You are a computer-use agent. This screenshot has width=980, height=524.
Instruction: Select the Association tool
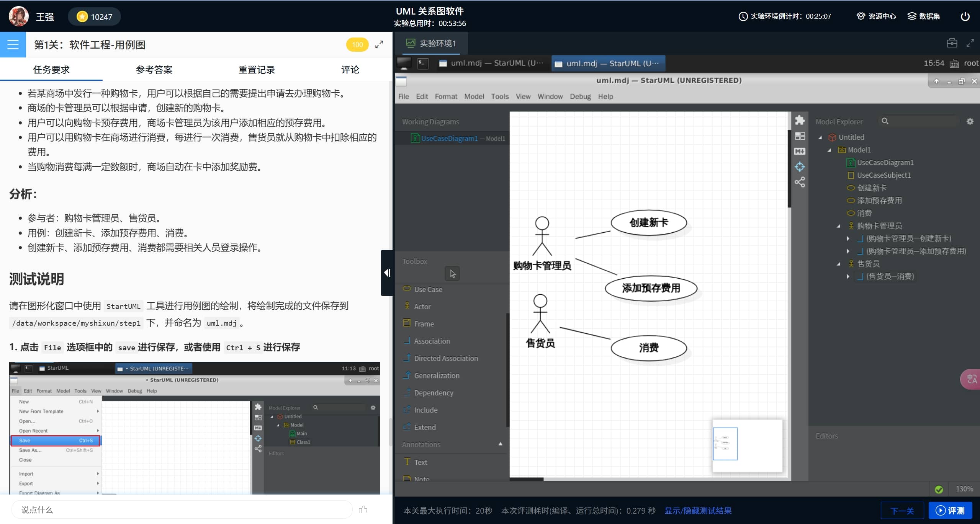coord(432,340)
